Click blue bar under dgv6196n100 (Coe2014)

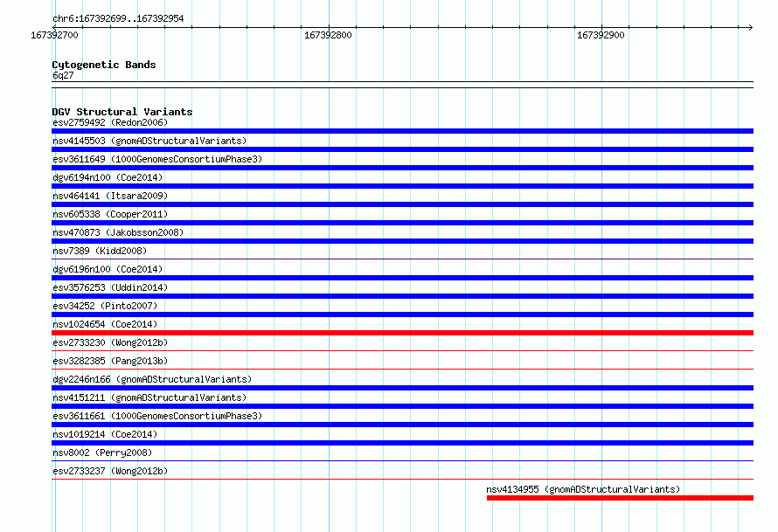(x=402, y=278)
